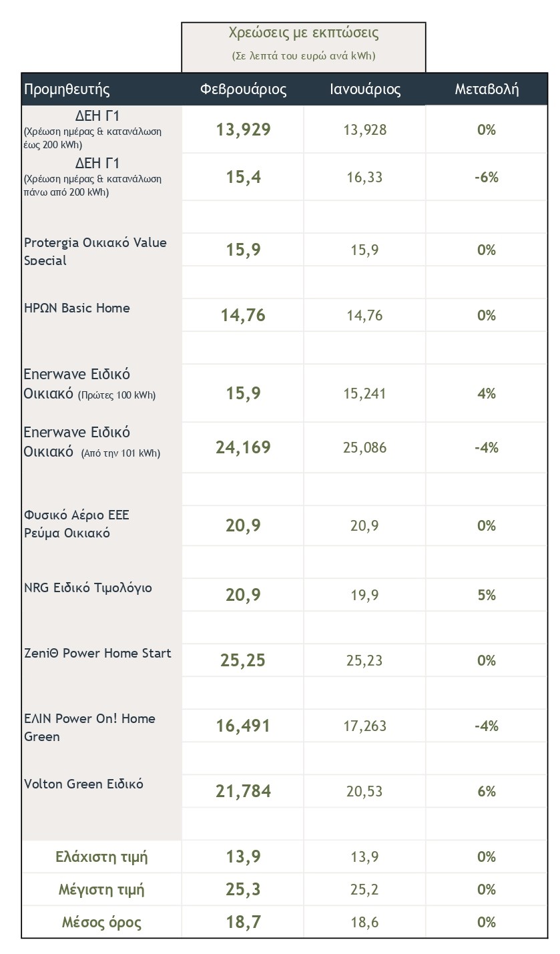Click the January value 16,33
The image size is (560, 954).
pos(365,178)
